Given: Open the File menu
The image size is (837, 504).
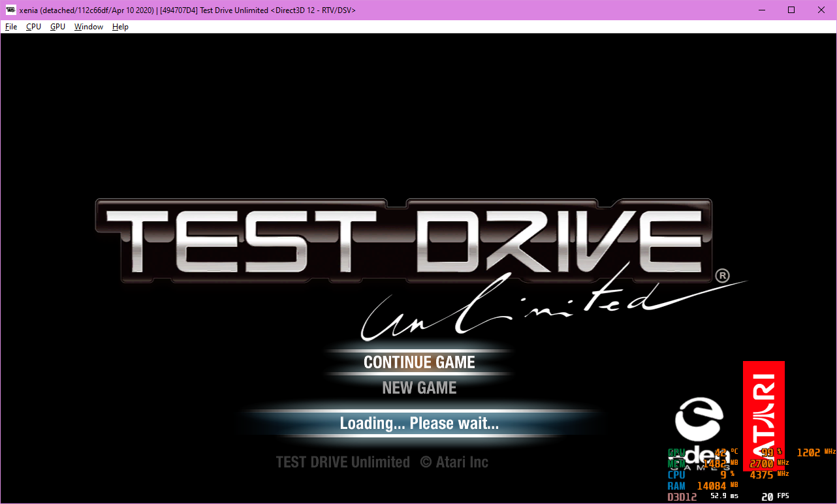Looking at the screenshot, I should pyautogui.click(x=11, y=27).
